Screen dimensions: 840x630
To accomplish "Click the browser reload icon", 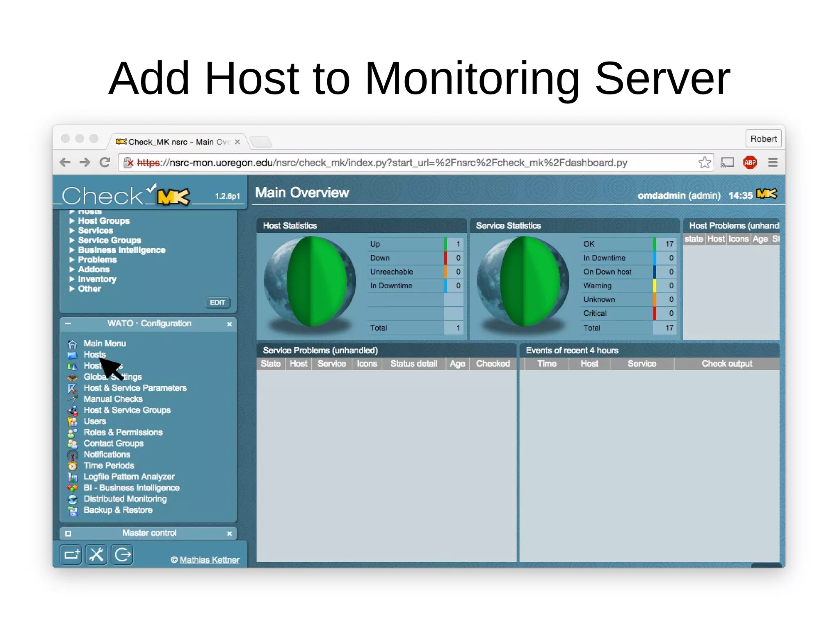I will 105,163.
